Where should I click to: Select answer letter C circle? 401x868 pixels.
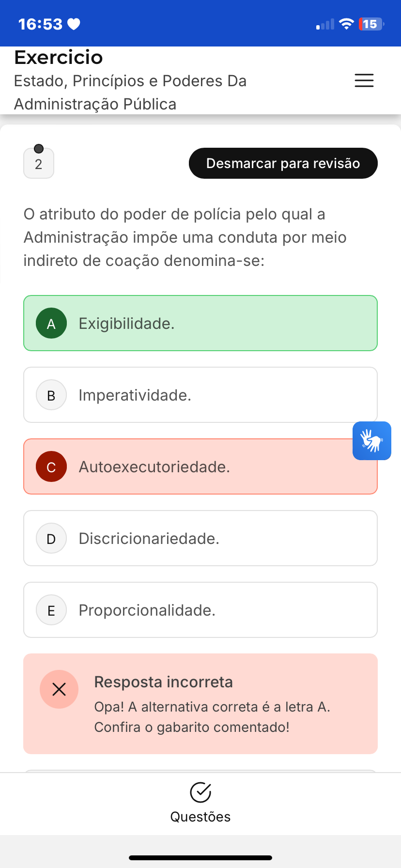(51, 466)
